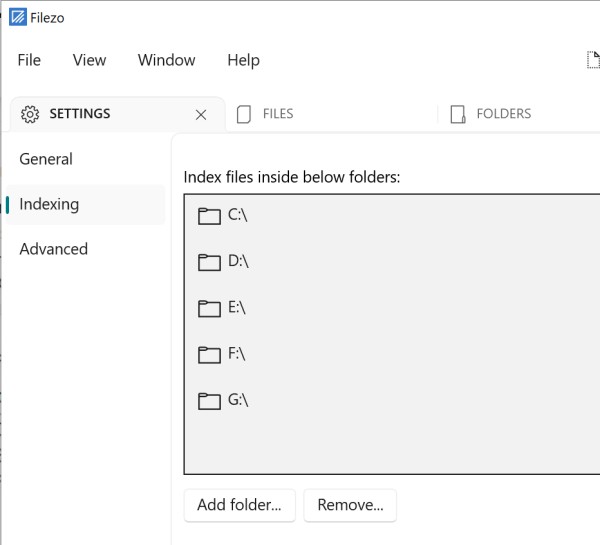The height and width of the screenshot is (545, 600).
Task: Open the File menu
Action: (29, 60)
